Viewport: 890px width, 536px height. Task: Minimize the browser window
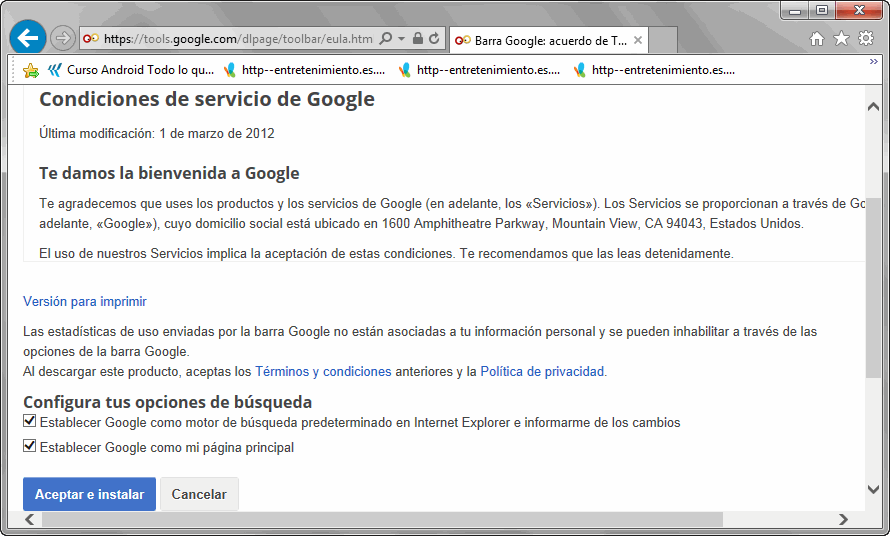point(795,11)
